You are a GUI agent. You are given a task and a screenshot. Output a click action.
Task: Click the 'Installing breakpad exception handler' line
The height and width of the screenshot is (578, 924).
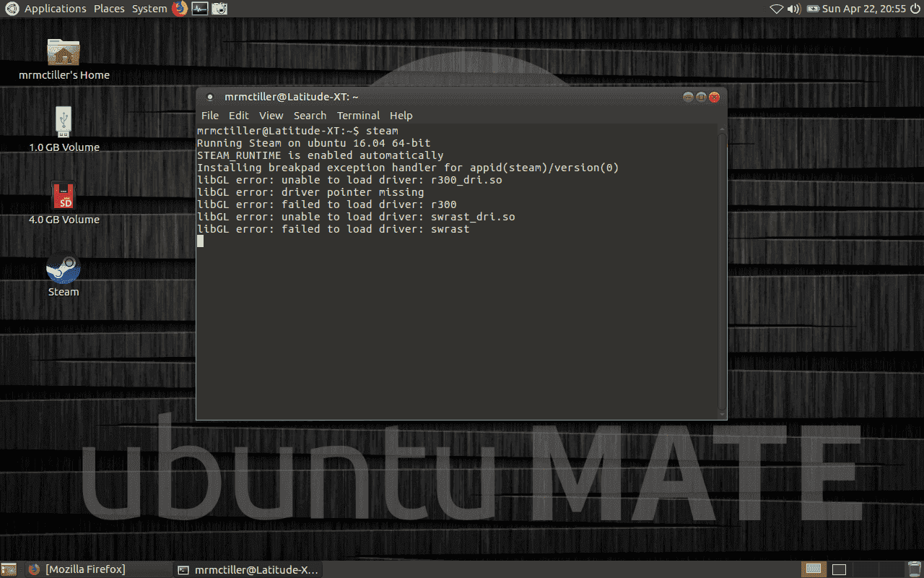click(408, 168)
